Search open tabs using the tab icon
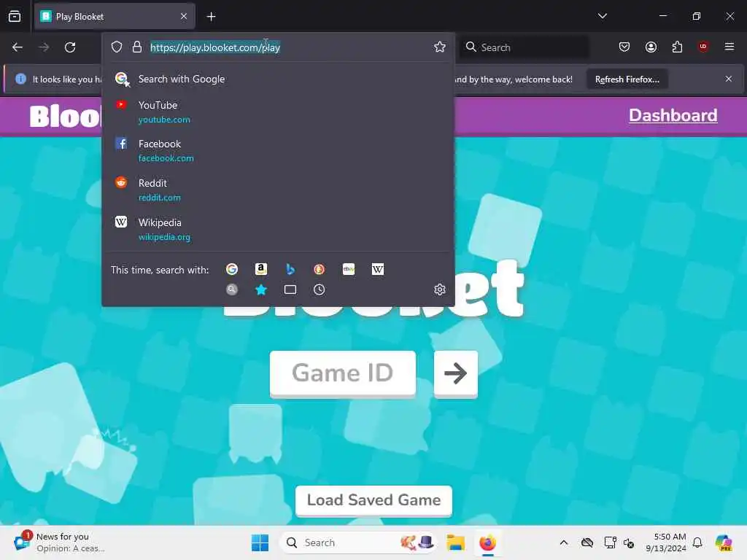The width and height of the screenshot is (747, 560). (290, 289)
